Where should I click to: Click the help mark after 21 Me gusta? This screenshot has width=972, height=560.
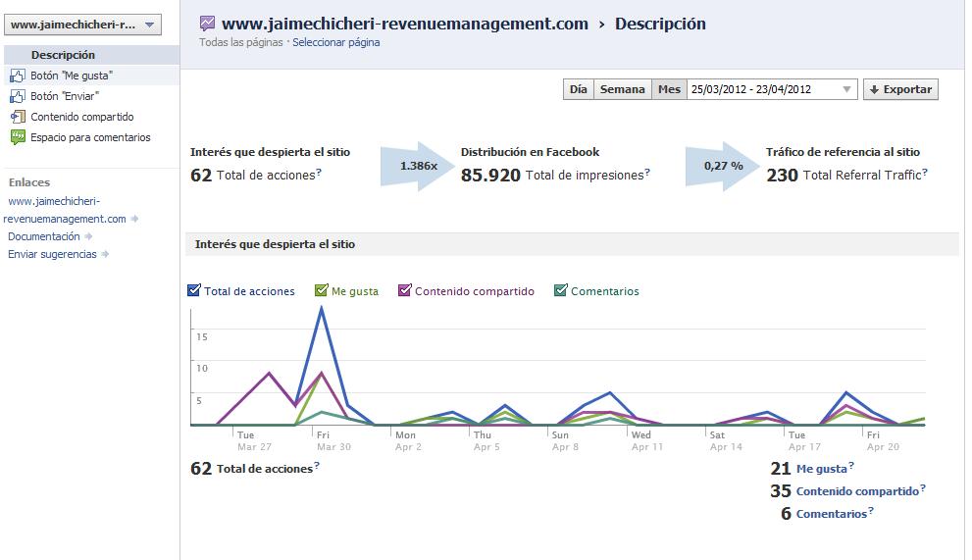851,465
